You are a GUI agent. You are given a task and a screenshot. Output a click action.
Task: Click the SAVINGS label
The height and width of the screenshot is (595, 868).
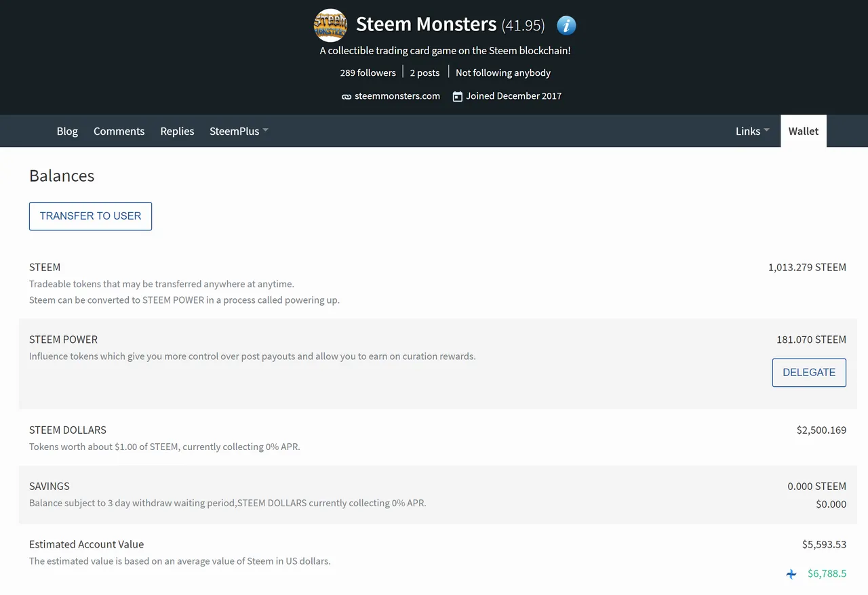pos(49,486)
